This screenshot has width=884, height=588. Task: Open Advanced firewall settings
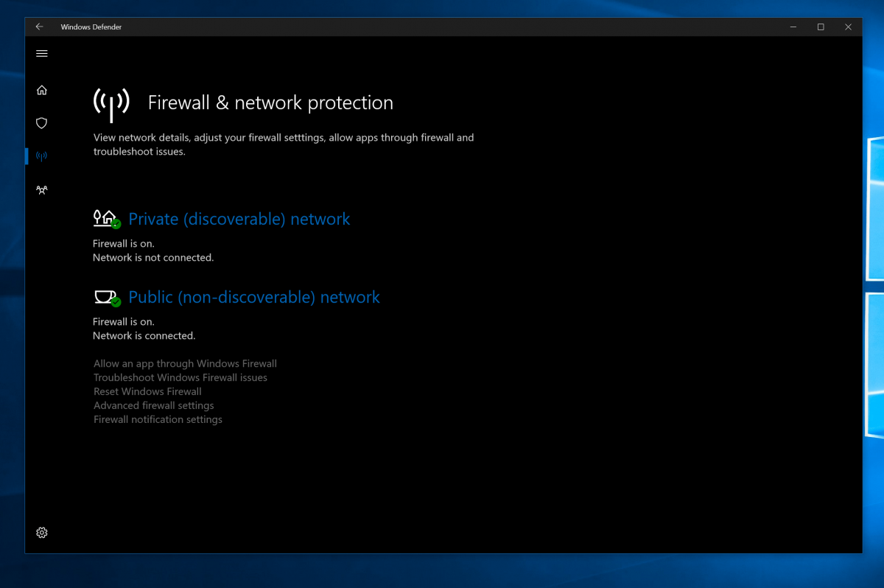pyautogui.click(x=153, y=405)
